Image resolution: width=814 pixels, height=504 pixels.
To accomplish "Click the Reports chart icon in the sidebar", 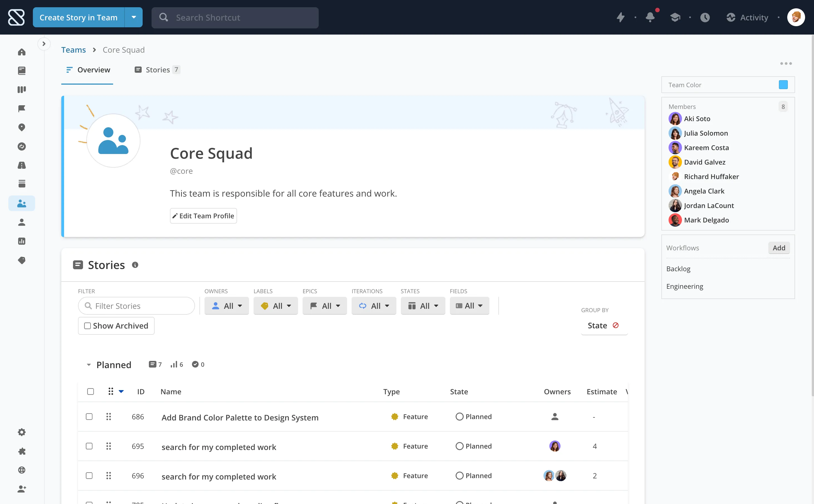I will (22, 241).
